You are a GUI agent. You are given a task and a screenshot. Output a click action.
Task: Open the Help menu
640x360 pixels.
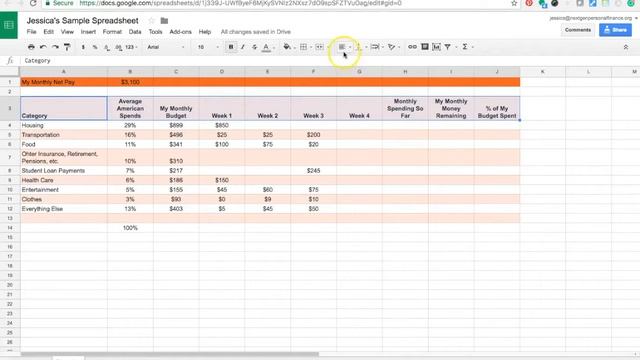pyautogui.click(x=205, y=32)
